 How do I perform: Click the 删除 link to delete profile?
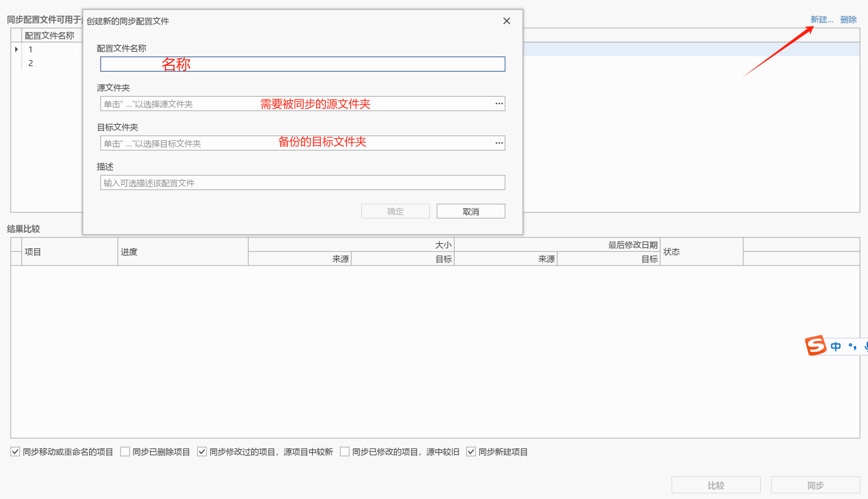(x=848, y=19)
